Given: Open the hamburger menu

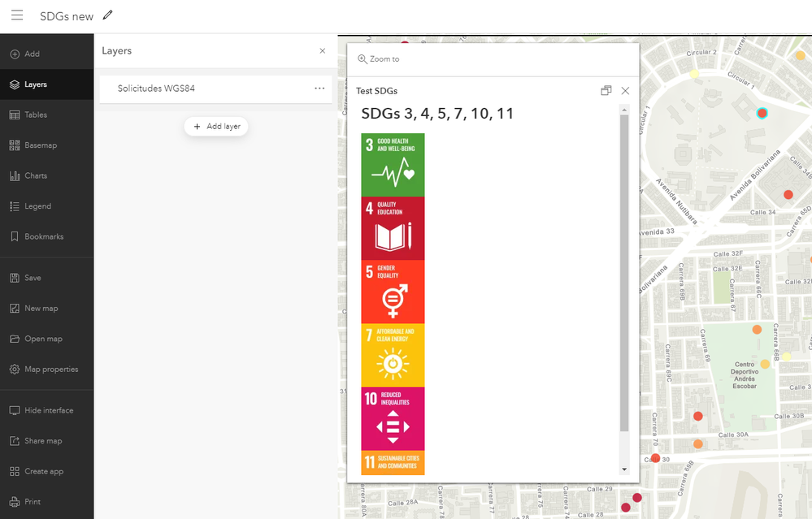Looking at the screenshot, I should point(17,15).
